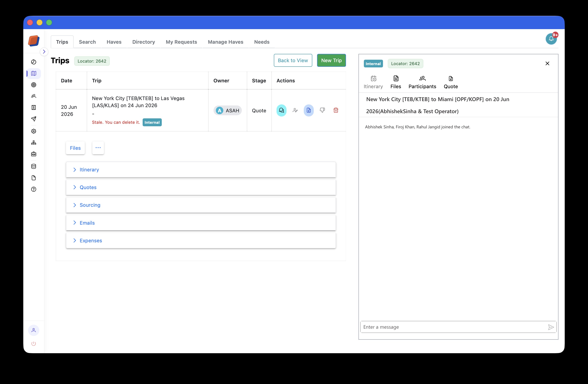Switch to the Trips tab

(62, 42)
